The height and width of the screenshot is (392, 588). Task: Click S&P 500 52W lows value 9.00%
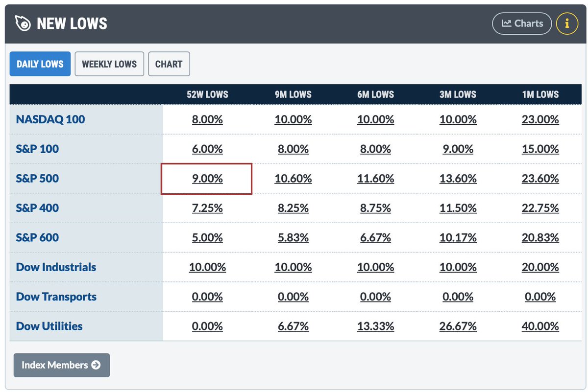[x=207, y=179]
